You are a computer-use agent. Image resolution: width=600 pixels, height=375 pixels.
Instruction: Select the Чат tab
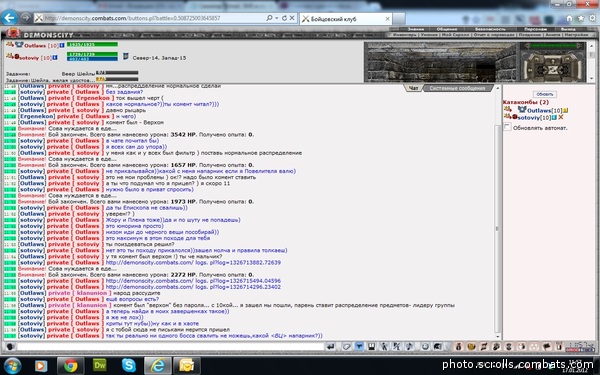point(413,88)
